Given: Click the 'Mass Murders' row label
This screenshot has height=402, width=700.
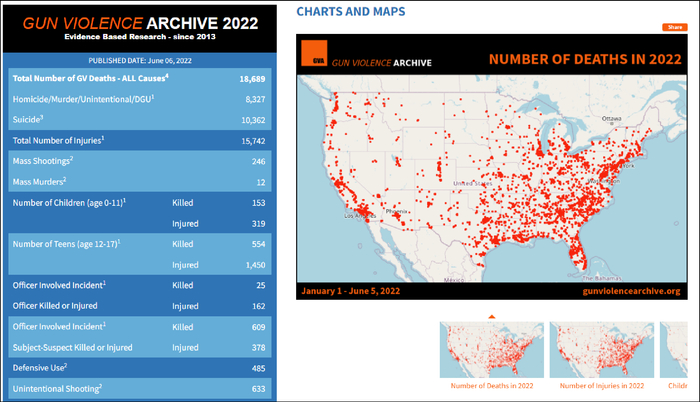Looking at the screenshot, I should pos(39,181).
